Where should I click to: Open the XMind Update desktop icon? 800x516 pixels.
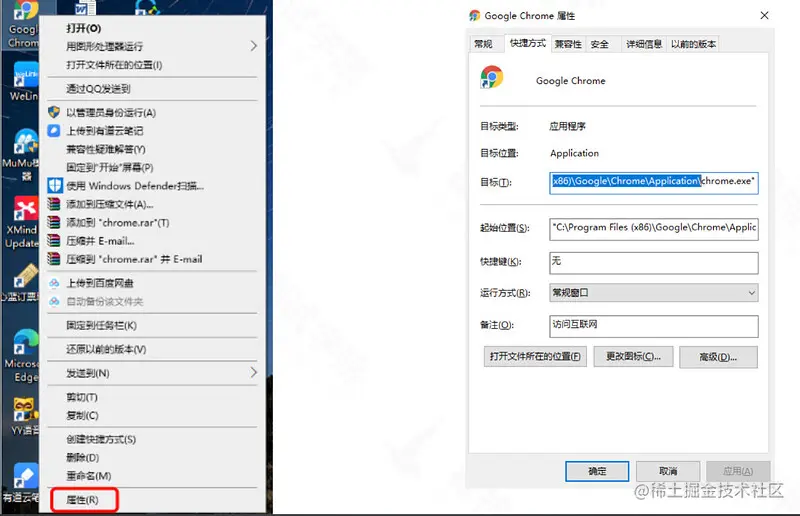[x=25, y=209]
